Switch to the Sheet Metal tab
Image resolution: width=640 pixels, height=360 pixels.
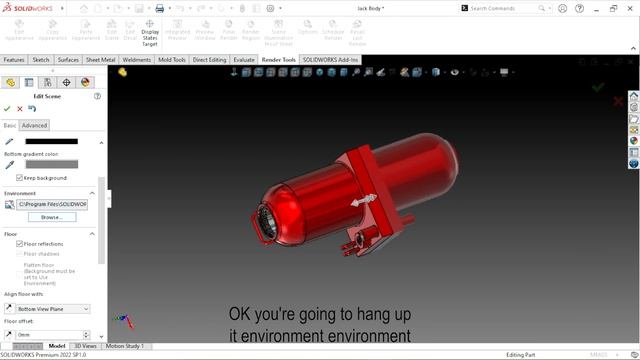[x=100, y=60]
